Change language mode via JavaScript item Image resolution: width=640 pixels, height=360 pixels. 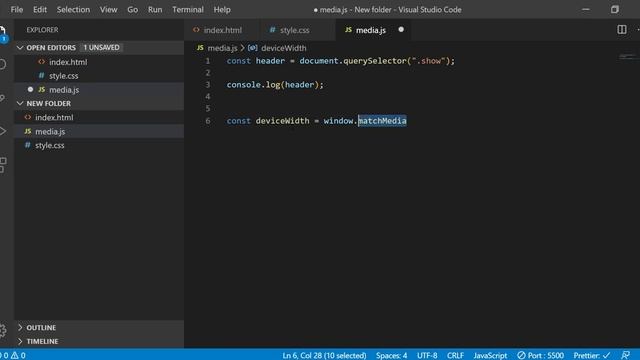pos(490,355)
